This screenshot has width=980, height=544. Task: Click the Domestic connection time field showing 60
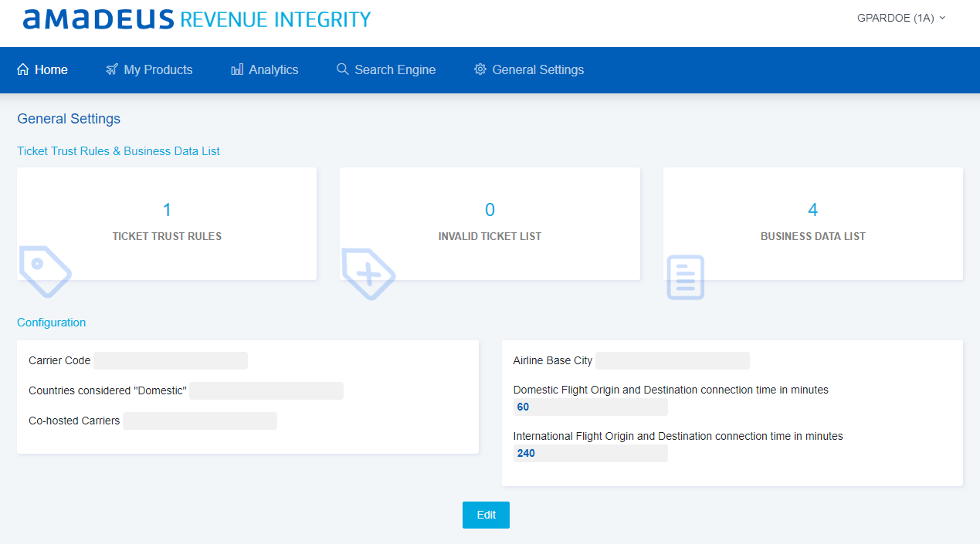(x=591, y=407)
